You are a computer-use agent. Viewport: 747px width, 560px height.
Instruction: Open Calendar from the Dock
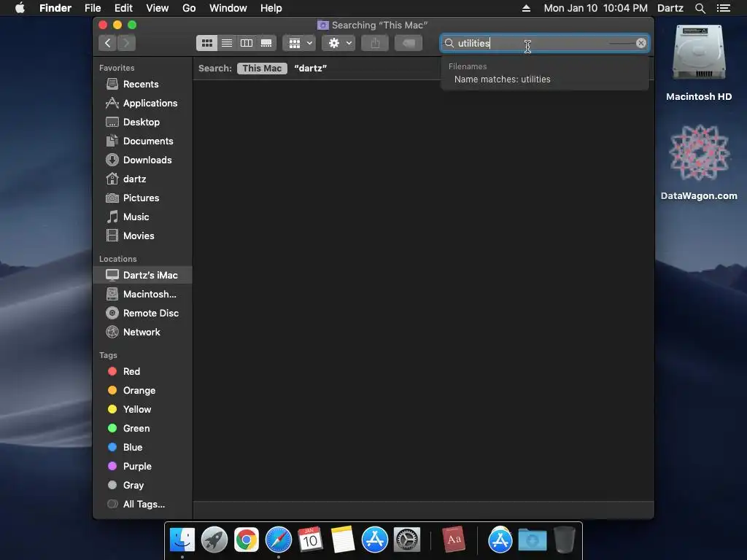[x=310, y=540]
